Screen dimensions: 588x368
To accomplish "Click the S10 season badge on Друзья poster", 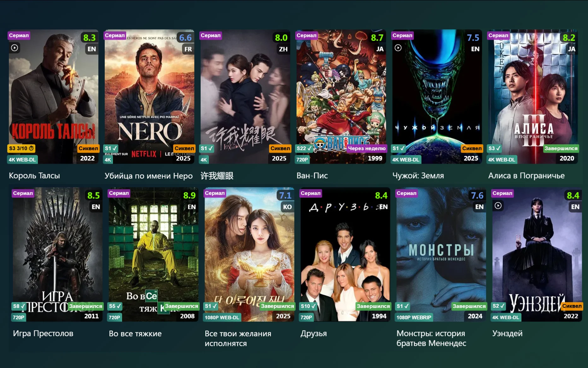I will tap(308, 306).
